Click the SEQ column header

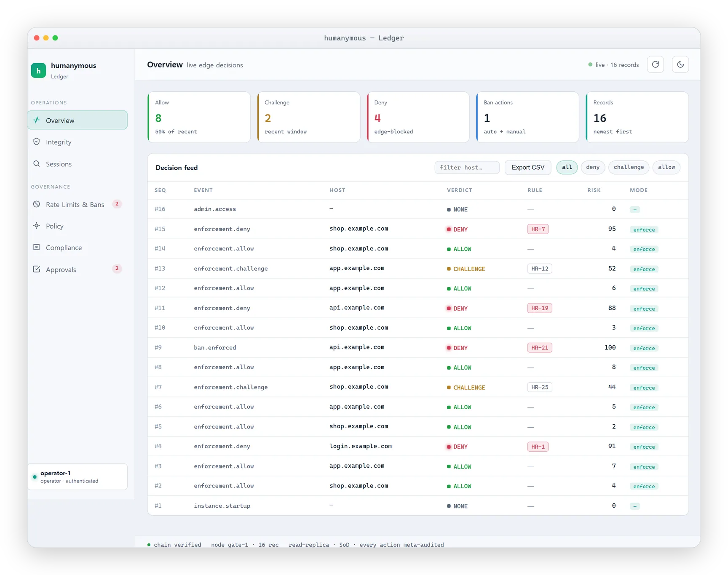[160, 190]
